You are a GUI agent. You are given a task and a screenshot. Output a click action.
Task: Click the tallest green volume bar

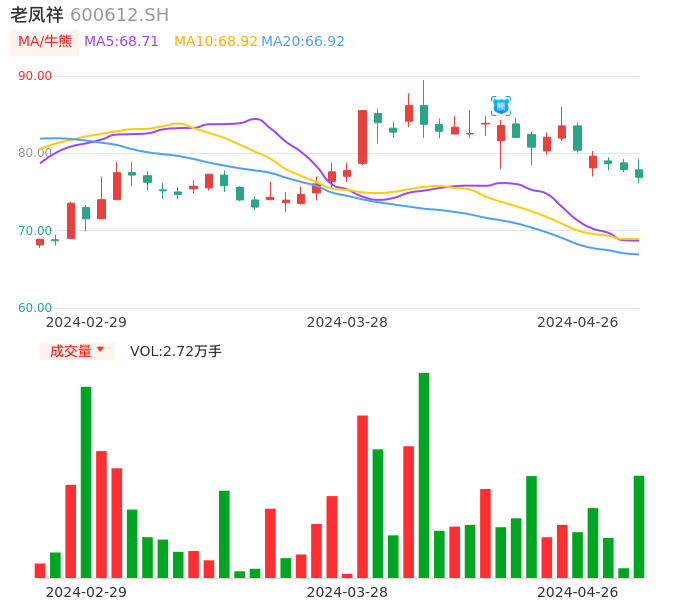424,475
